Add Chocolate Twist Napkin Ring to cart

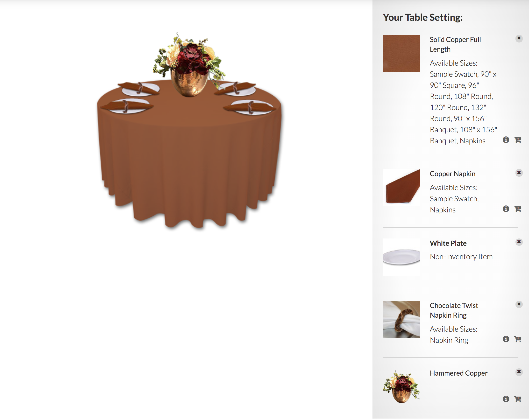click(x=518, y=340)
